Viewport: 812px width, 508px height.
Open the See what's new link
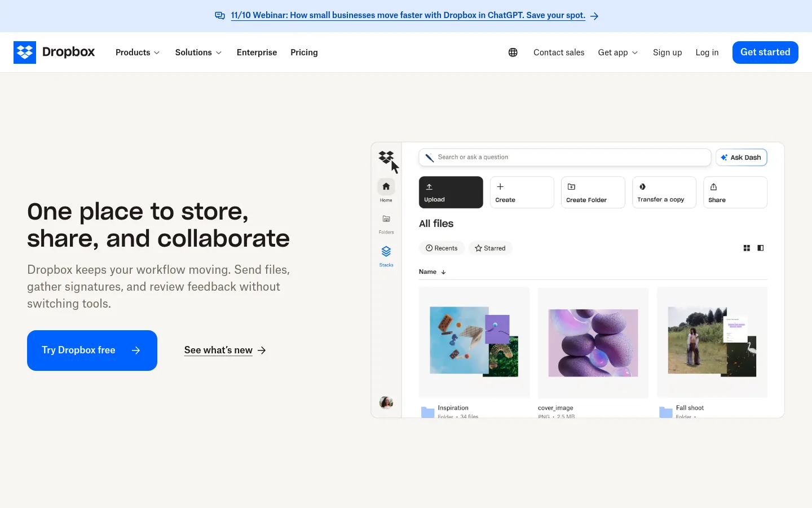225,351
